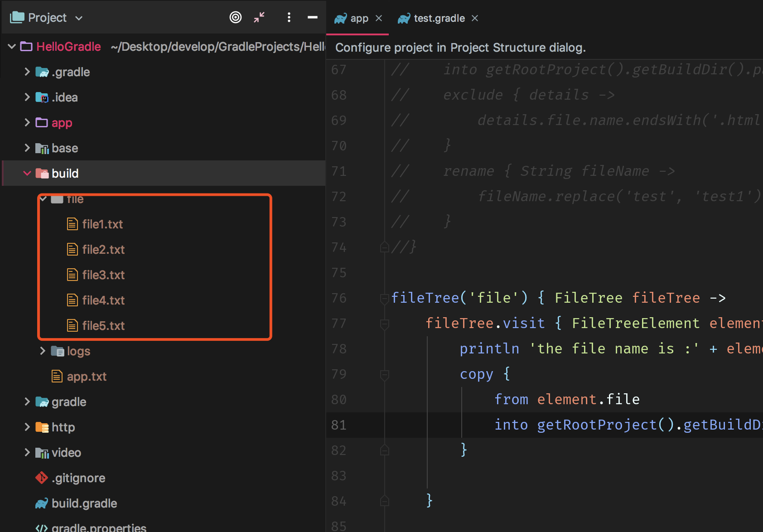
Task: Switch to the test.gradle editor tab
Action: point(439,18)
